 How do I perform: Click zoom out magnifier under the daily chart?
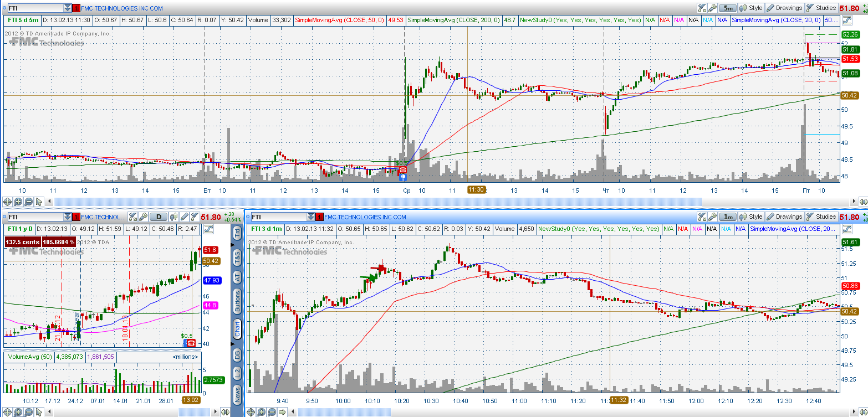[28, 411]
